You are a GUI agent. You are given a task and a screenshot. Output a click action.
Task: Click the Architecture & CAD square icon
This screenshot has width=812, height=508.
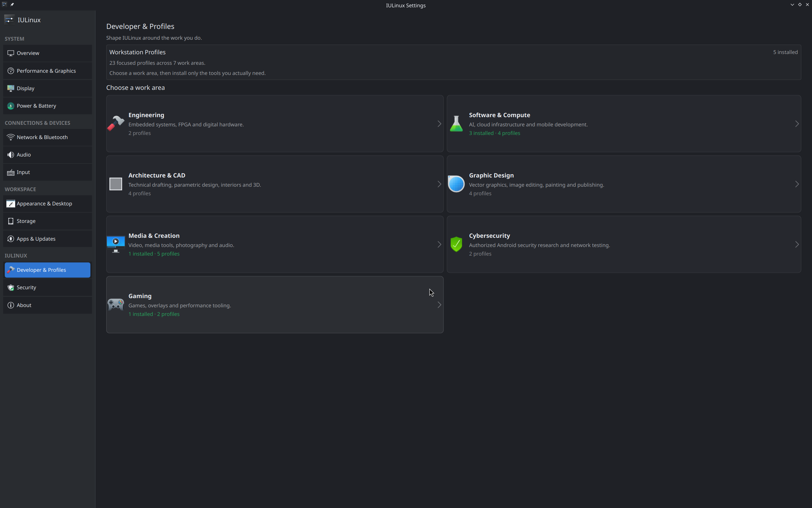[x=116, y=184]
